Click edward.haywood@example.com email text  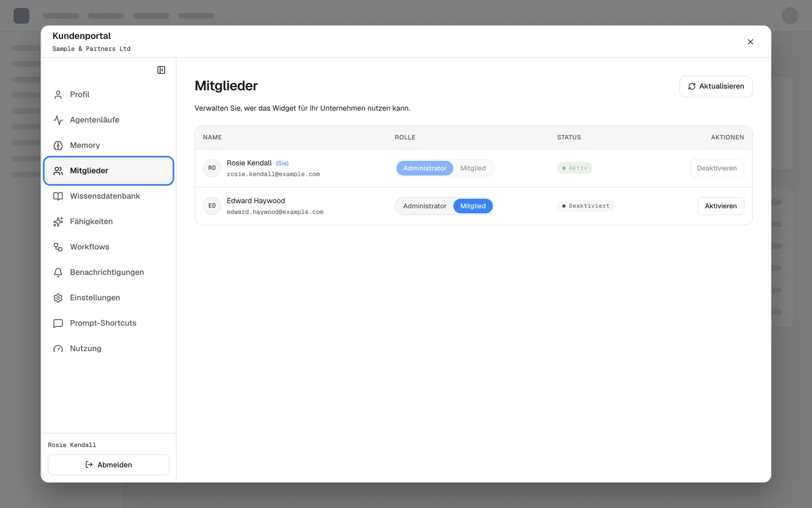coord(275,212)
